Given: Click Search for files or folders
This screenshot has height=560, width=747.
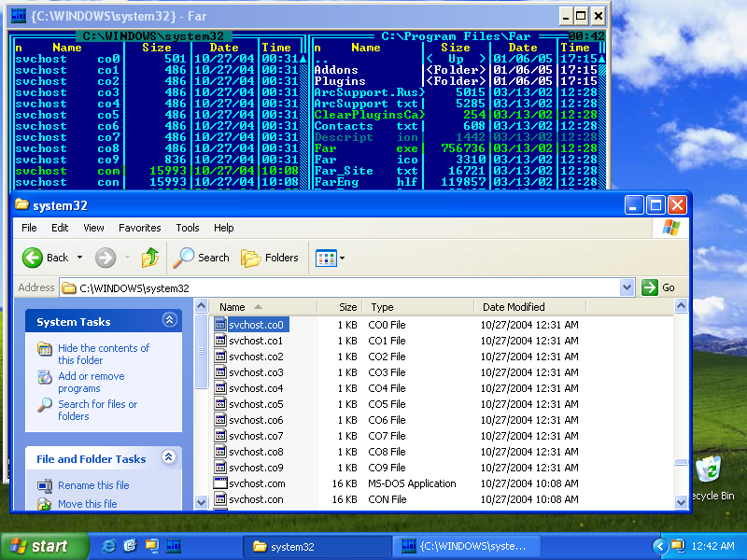Looking at the screenshot, I should [98, 410].
